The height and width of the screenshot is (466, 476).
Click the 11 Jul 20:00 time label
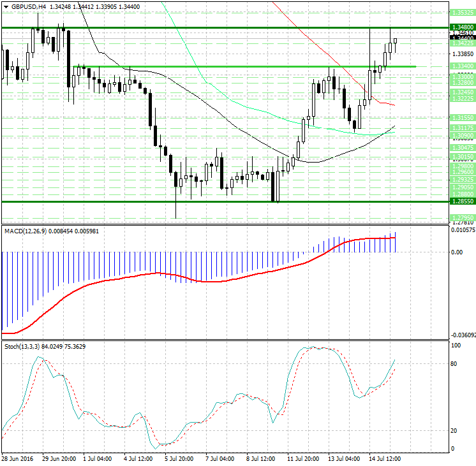tap(303, 458)
